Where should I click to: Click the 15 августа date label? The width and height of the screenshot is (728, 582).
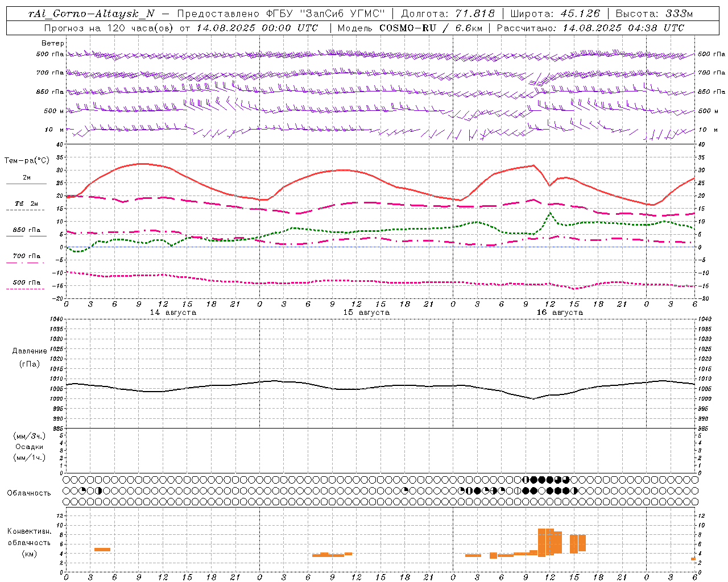(366, 313)
